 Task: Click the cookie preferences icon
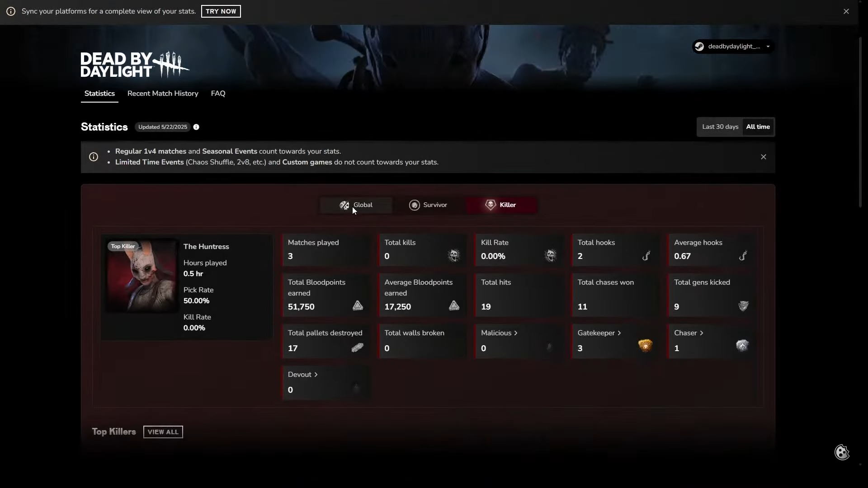[x=842, y=452]
